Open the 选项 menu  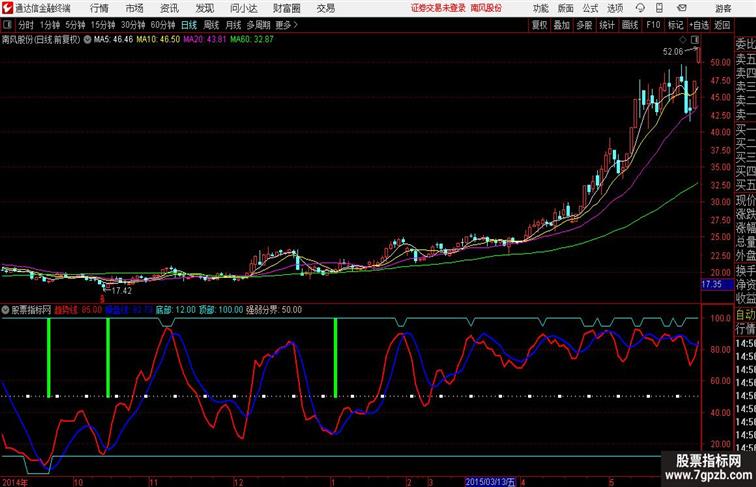click(615, 8)
